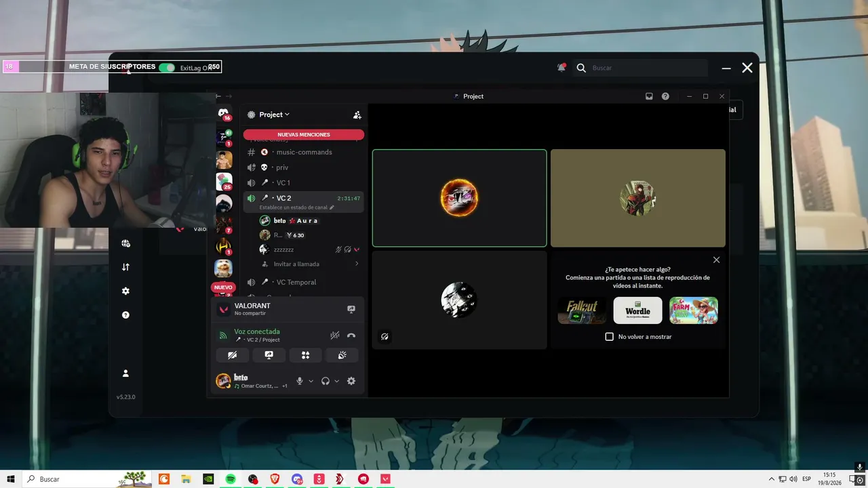The width and height of the screenshot is (868, 488).
Task: Stream VALORANT with the share game icon
Action: click(351, 309)
